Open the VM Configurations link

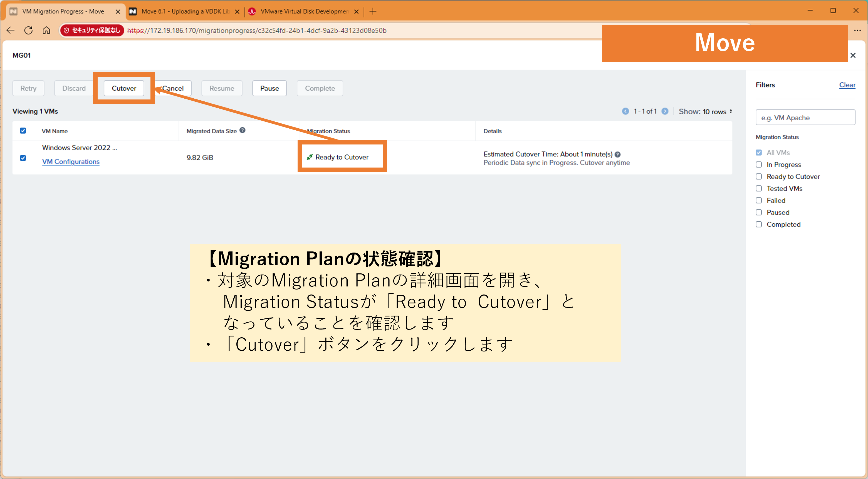pos(71,162)
